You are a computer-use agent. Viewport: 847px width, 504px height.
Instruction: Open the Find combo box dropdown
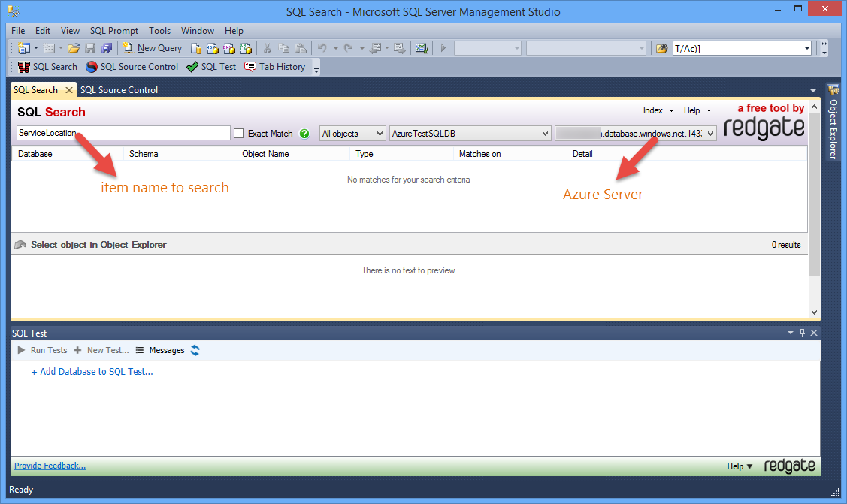[x=807, y=49]
